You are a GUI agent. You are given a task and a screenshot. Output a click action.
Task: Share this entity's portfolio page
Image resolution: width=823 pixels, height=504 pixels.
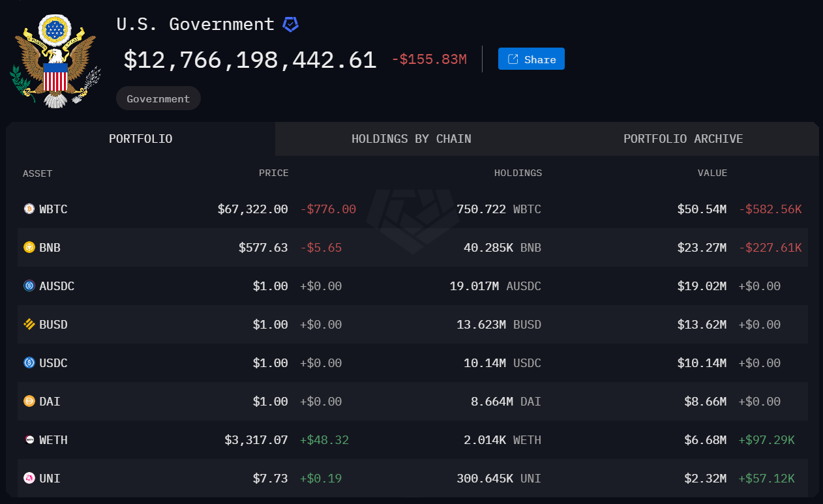(x=531, y=59)
